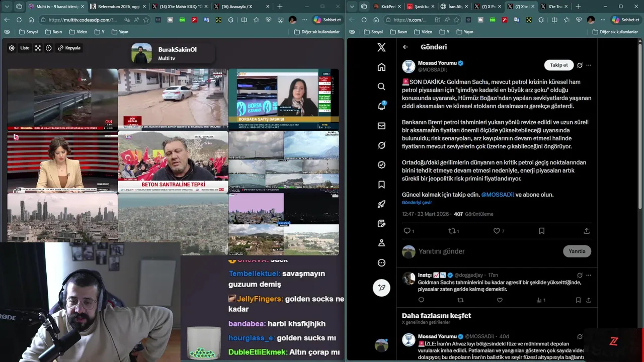This screenshot has height=362, width=644.
Task: Expand tab search chevron in right window
Action: pos(352,7)
